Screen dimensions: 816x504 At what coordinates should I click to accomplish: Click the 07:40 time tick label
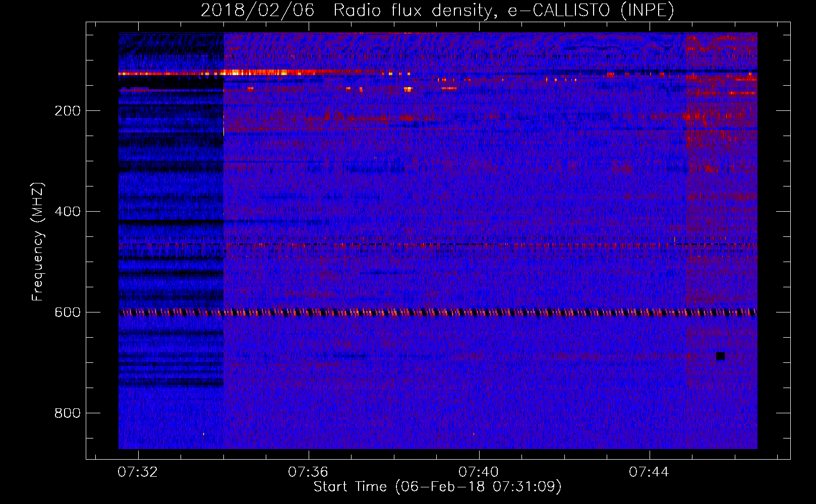click(479, 472)
